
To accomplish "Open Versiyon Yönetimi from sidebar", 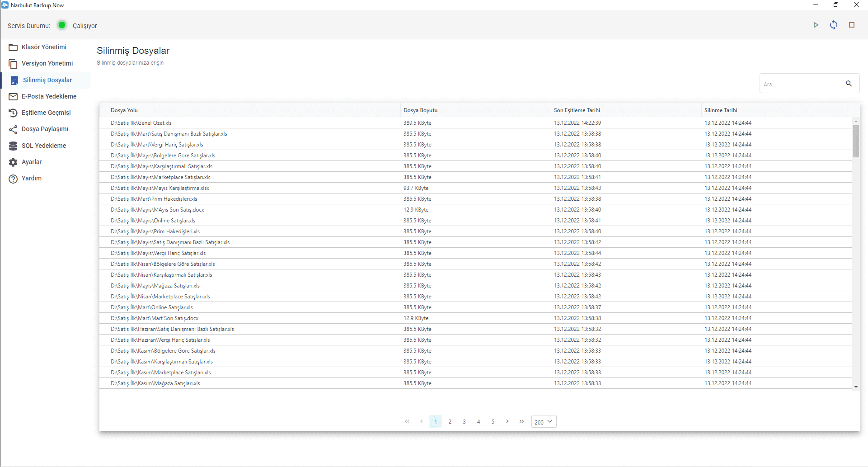I will coord(47,64).
